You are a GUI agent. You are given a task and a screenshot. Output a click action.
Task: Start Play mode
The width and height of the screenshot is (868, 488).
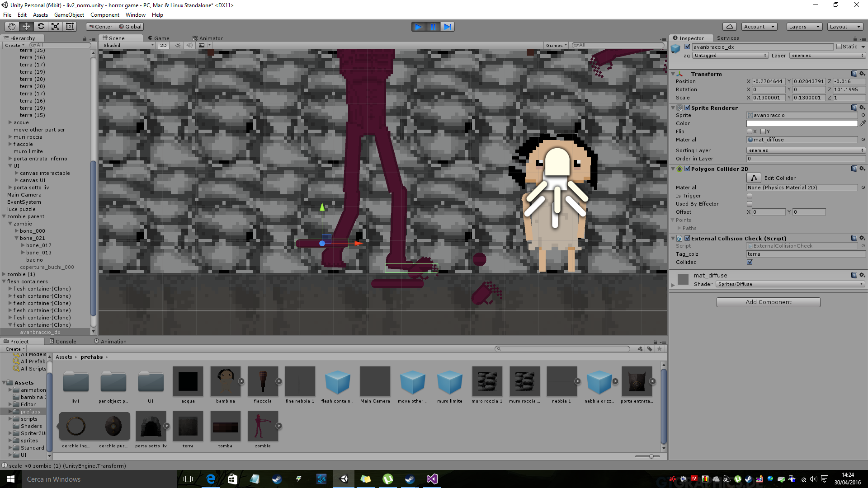(x=419, y=27)
